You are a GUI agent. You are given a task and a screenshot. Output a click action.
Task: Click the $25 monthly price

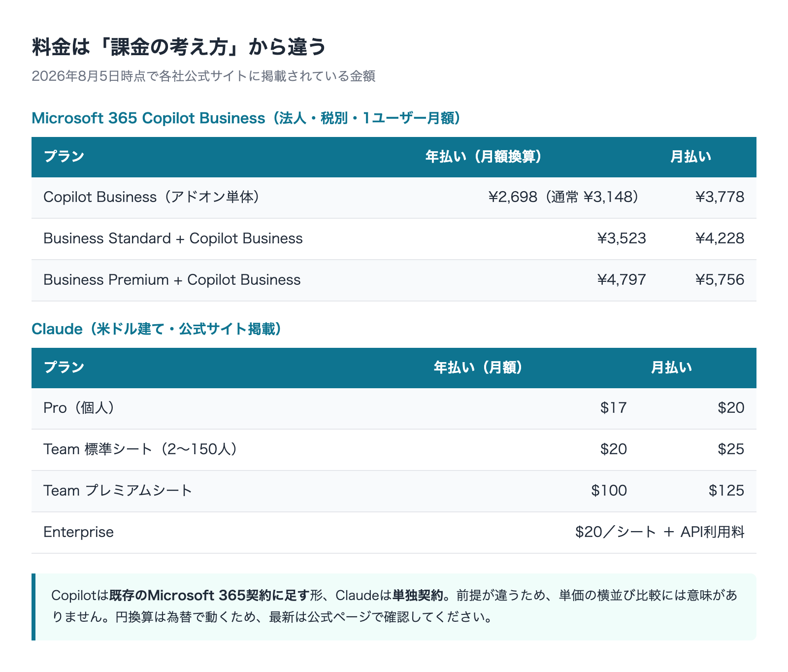[x=731, y=449]
